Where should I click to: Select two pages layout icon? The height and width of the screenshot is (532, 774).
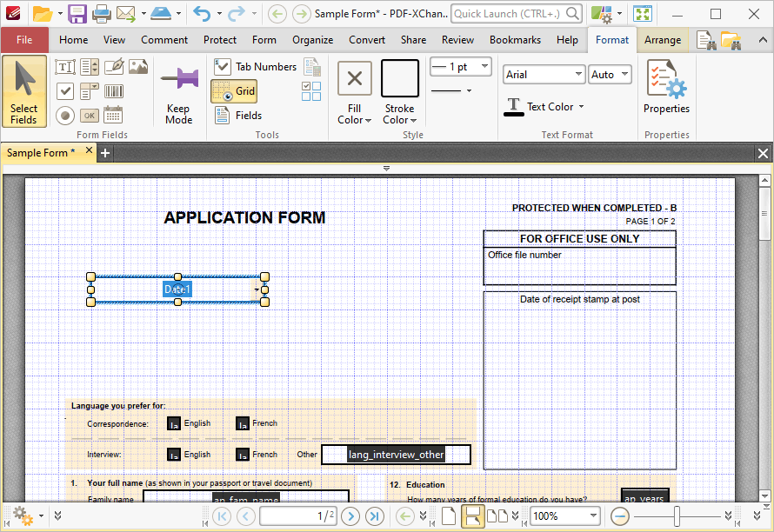(x=497, y=516)
